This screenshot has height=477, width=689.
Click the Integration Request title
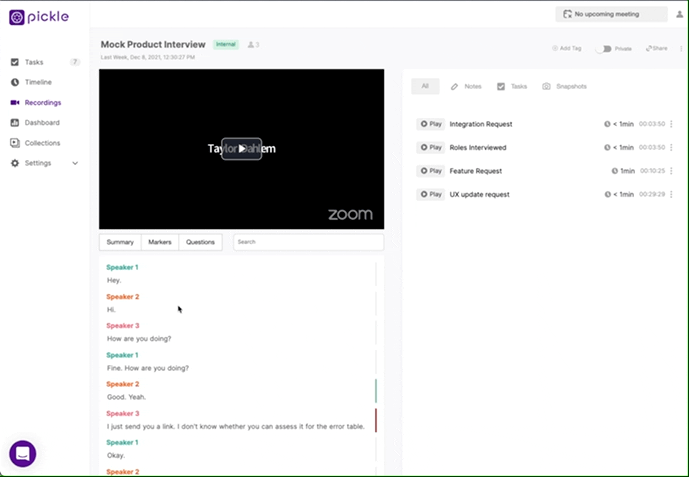pyautogui.click(x=481, y=124)
